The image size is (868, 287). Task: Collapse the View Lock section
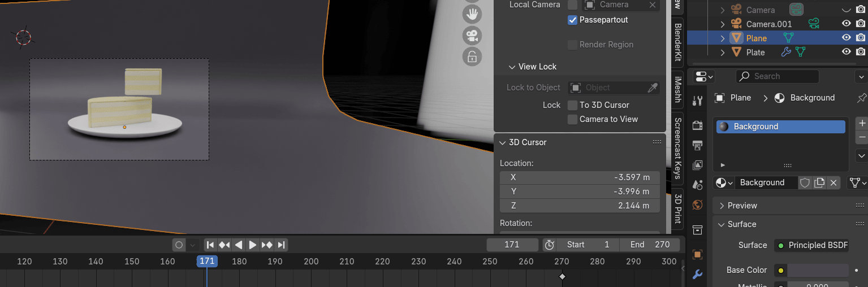511,67
